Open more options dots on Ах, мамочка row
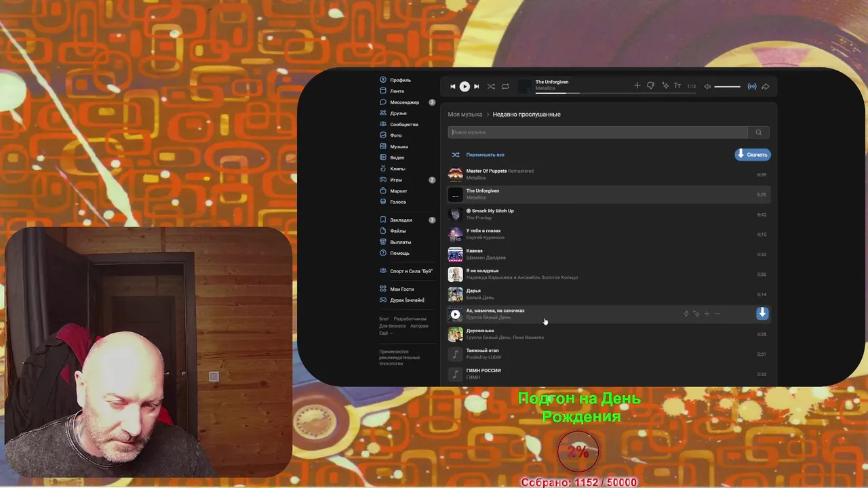This screenshot has width=868, height=488. click(717, 314)
